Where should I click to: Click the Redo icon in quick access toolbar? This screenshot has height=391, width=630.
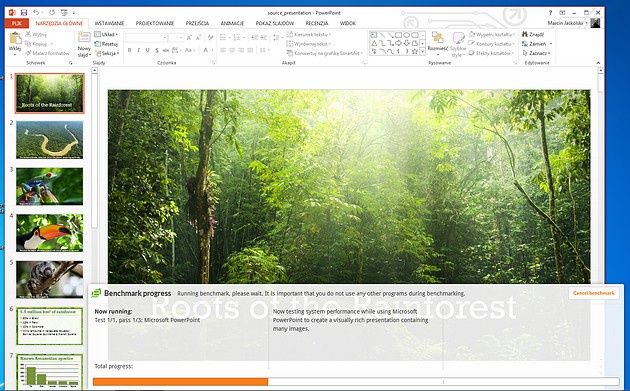(x=52, y=13)
